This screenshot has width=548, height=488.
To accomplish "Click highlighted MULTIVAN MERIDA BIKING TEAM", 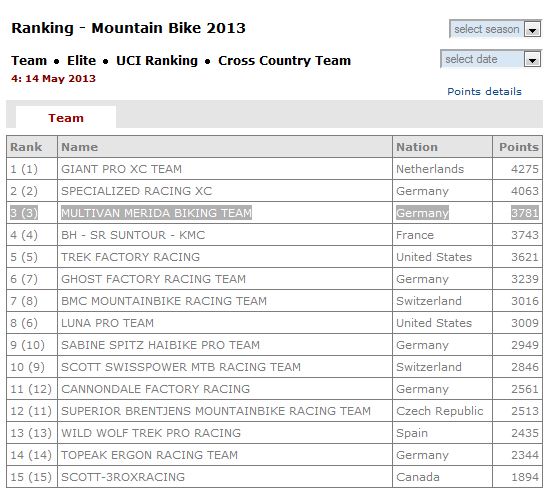I will click(156, 213).
